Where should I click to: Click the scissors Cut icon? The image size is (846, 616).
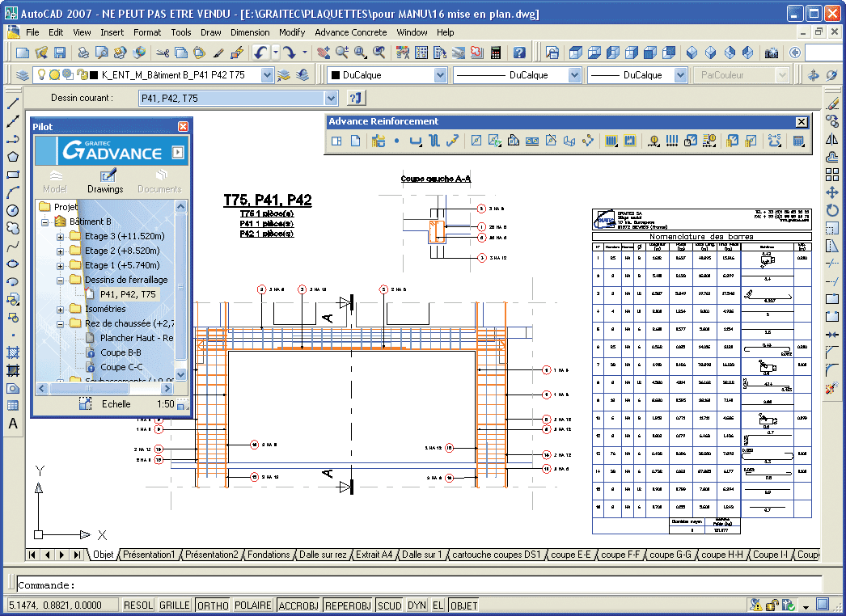pos(163,53)
